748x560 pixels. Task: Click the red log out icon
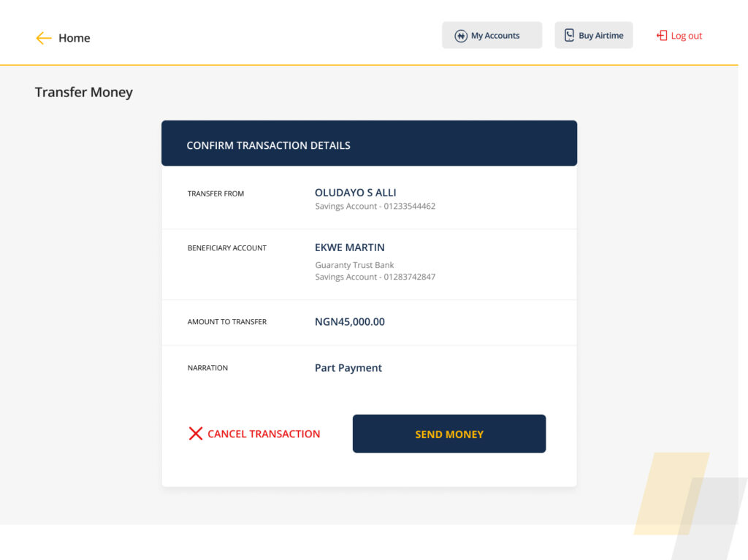tap(662, 35)
